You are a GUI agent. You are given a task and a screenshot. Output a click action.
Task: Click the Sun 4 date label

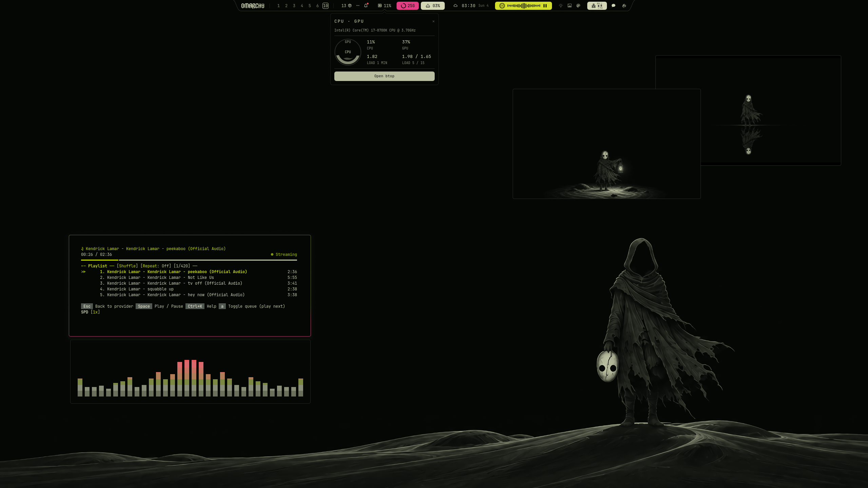click(484, 6)
